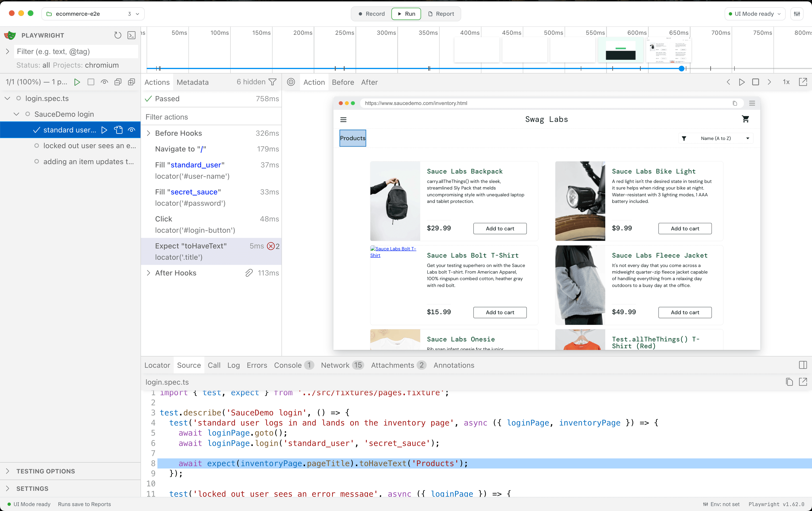812x511 pixels.
Task: Open the Name (A to Z) sort dropdown
Action: (716, 138)
